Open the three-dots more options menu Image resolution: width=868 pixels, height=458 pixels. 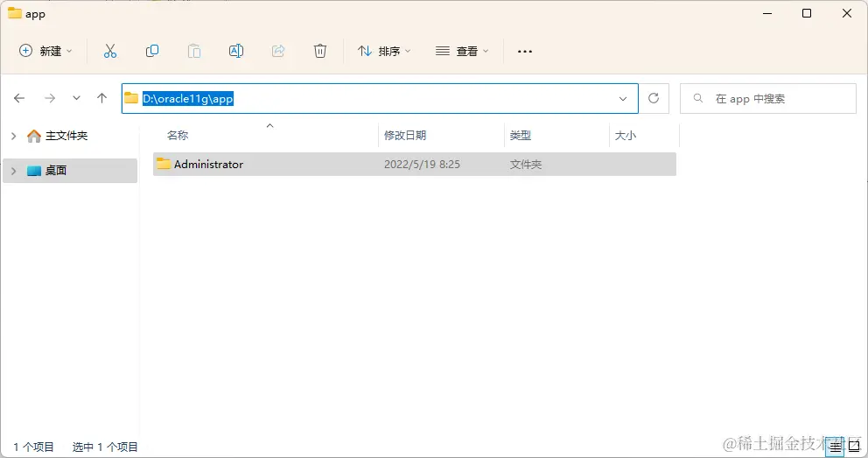525,52
